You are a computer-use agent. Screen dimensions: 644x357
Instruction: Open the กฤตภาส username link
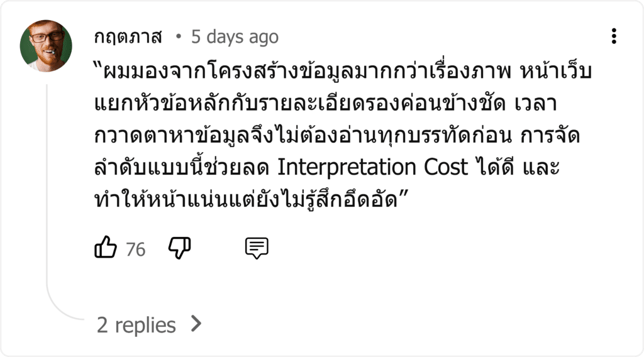128,37
